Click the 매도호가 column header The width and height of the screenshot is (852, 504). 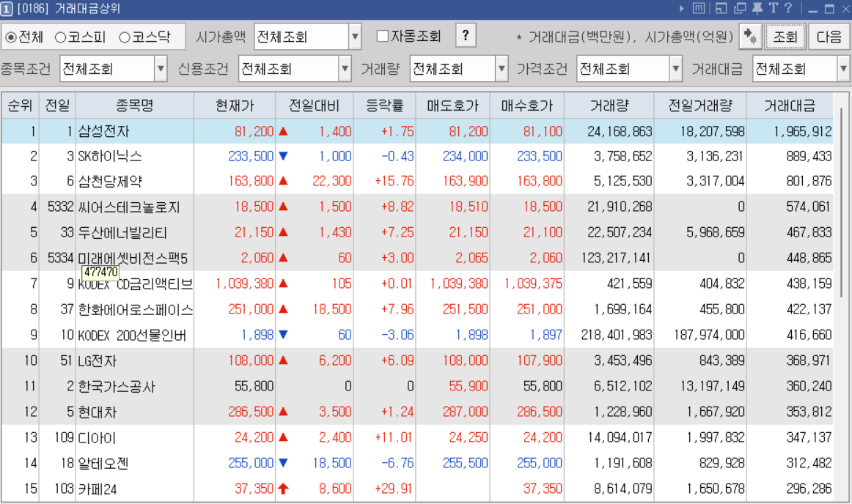tap(452, 105)
